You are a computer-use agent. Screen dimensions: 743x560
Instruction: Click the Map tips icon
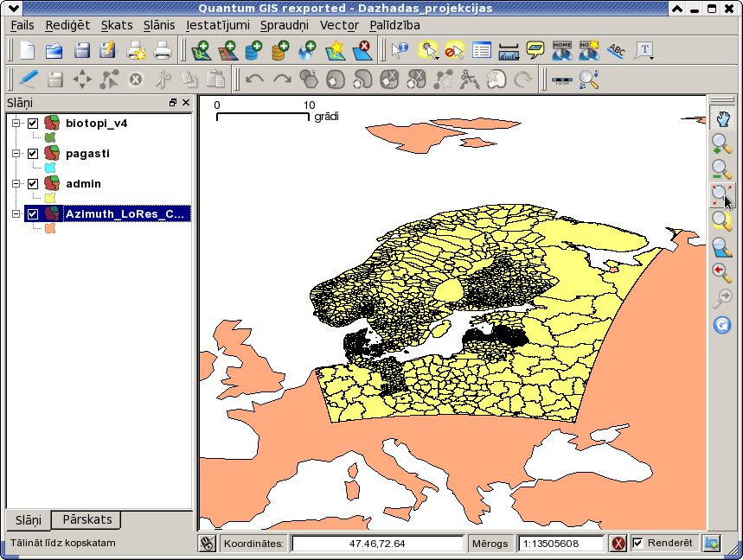(535, 50)
